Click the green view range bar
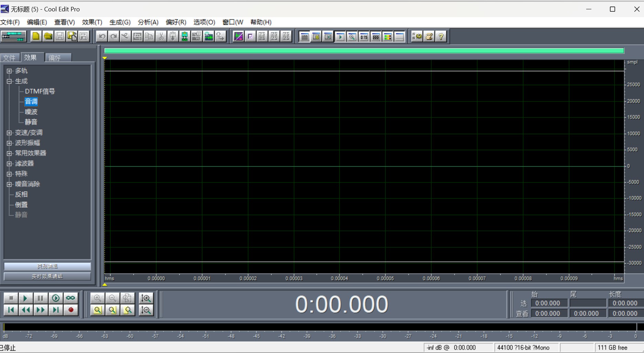This screenshot has height=353, width=644. 364,51
